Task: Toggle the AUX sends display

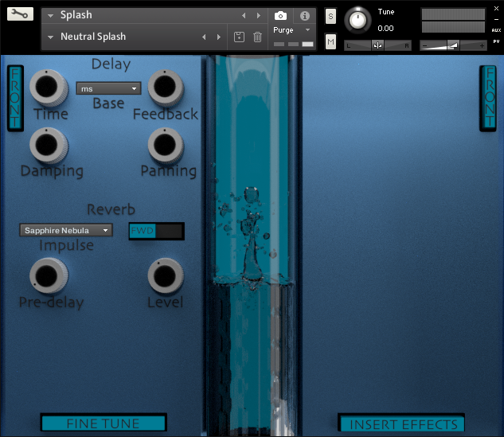Action: pyautogui.click(x=496, y=30)
